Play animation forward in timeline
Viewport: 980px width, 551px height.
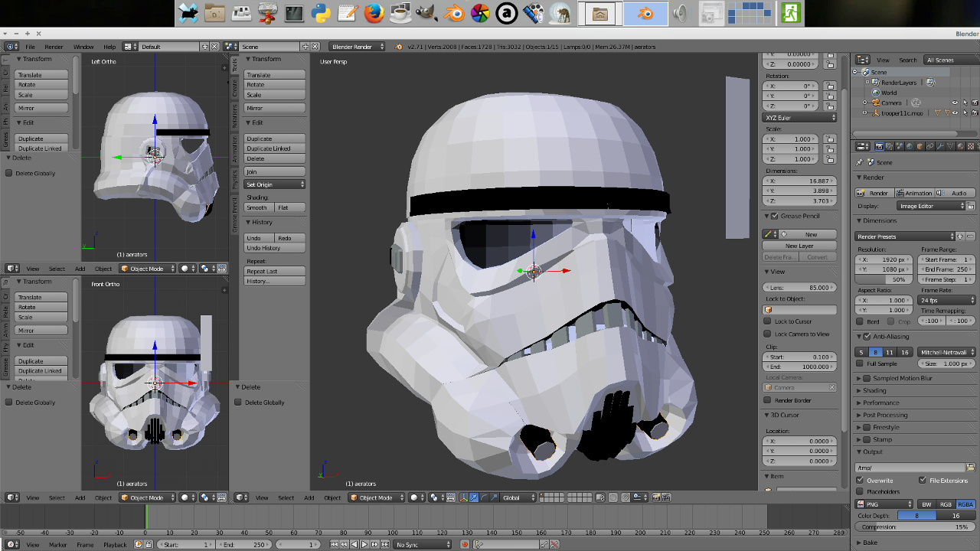(364, 544)
